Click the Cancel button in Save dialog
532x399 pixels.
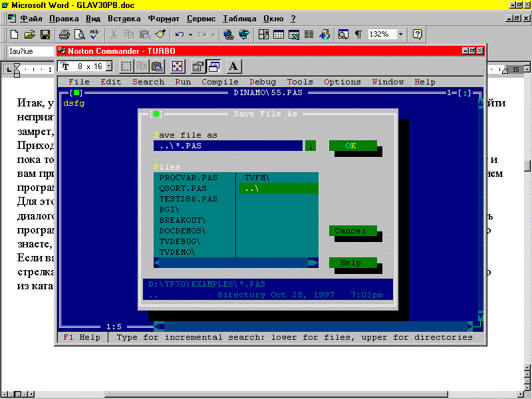tap(353, 231)
